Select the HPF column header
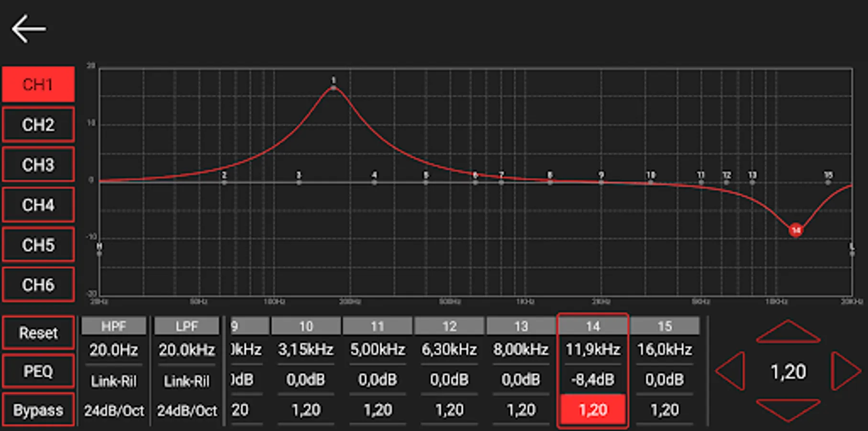 (114, 326)
